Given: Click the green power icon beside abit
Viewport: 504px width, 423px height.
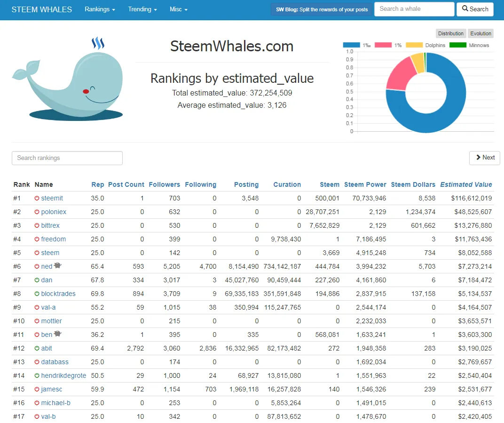Looking at the screenshot, I should click(x=37, y=348).
